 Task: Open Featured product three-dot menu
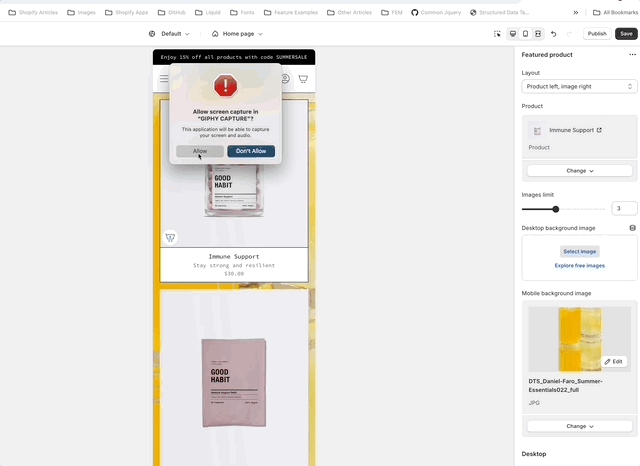tap(632, 55)
